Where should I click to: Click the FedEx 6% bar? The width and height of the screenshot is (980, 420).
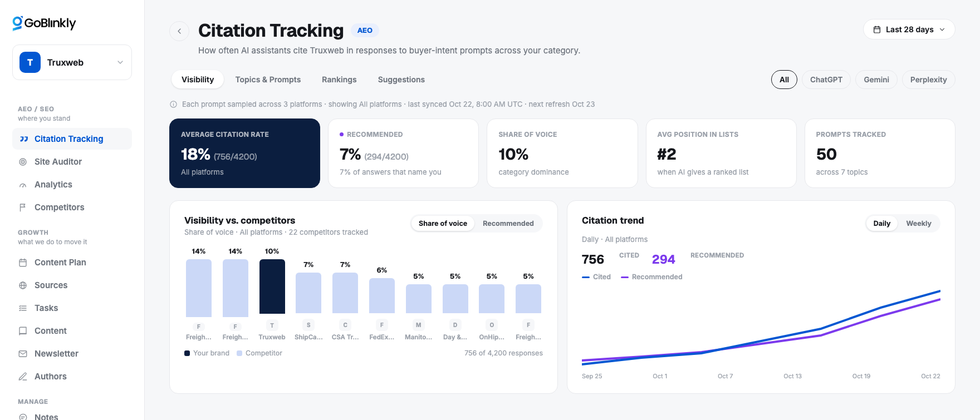(382, 296)
